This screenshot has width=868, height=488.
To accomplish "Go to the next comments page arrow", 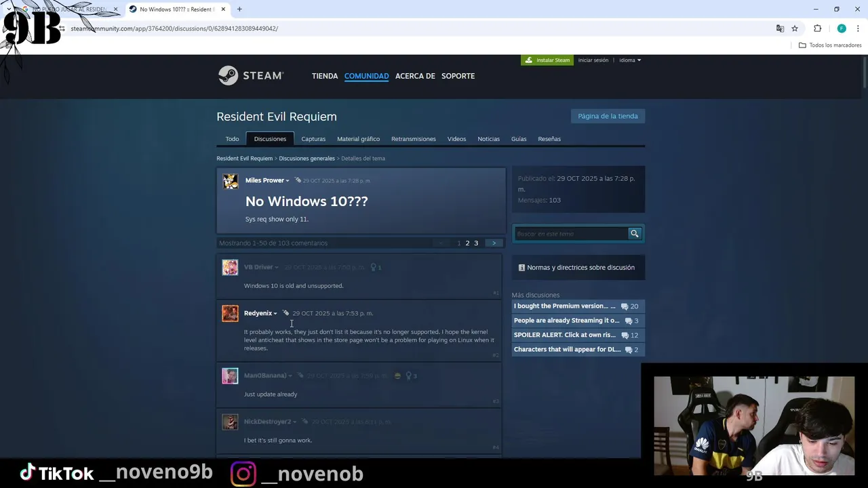I will [x=494, y=243].
